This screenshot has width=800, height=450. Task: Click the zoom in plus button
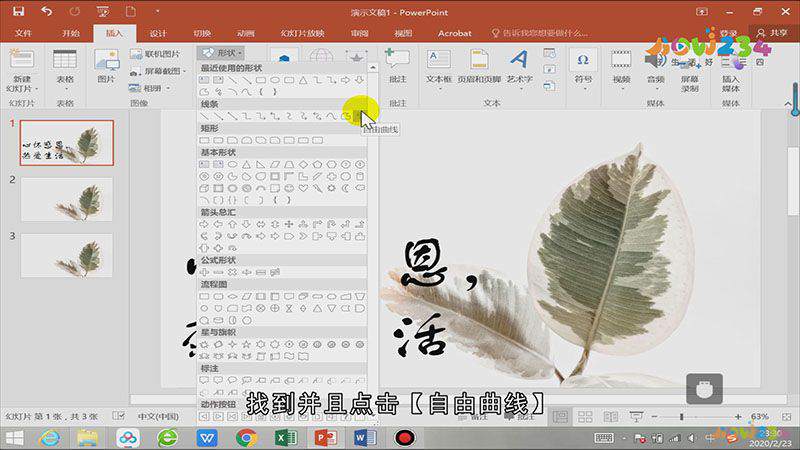pos(738,417)
